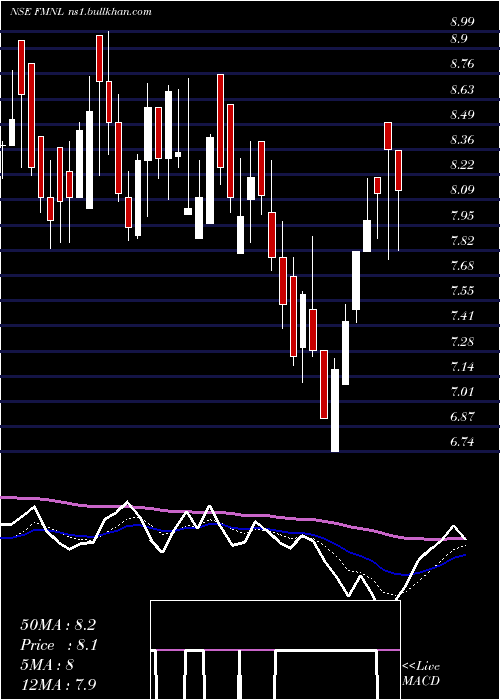Click the 7.82 price axis label
The width and height of the screenshot is (500, 700).
462,241
